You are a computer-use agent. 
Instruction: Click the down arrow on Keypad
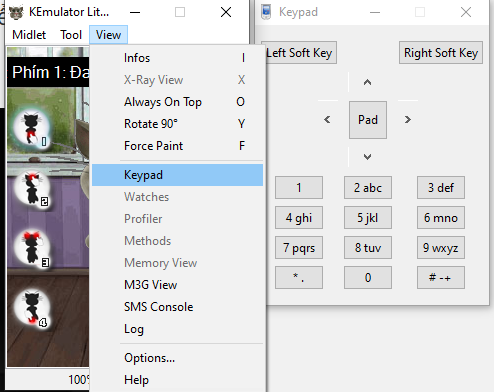point(367,157)
